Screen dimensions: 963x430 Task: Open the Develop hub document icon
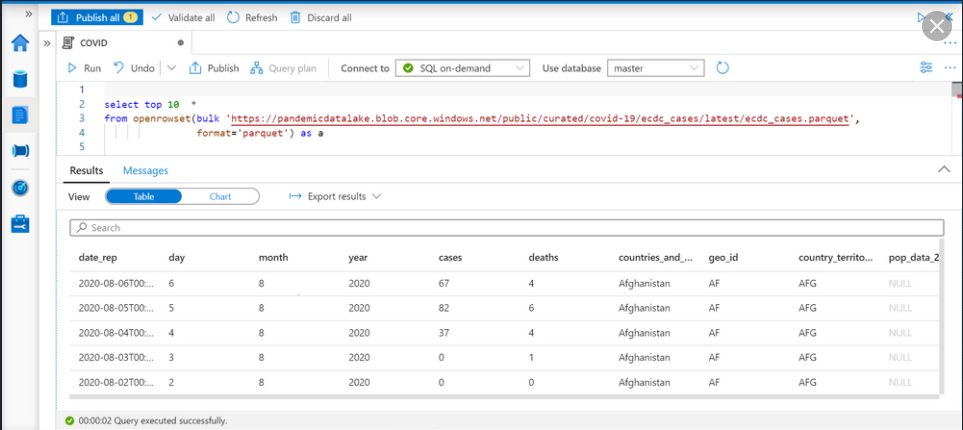pyautogui.click(x=20, y=114)
